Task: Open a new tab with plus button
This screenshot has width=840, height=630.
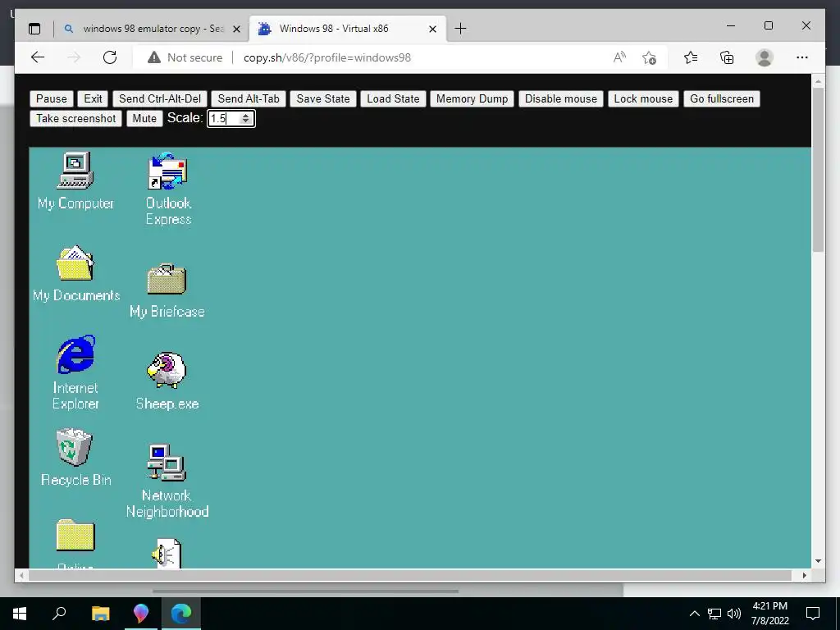Action: click(460, 29)
